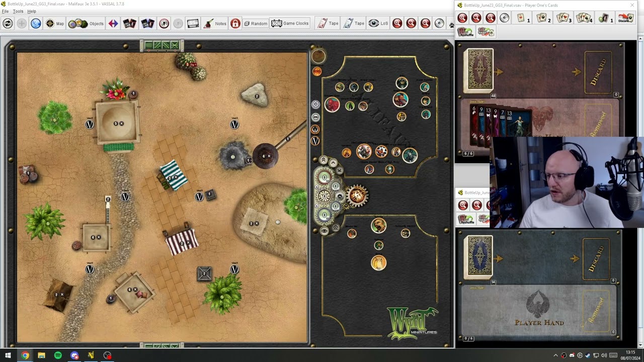Open the first card deck window icon
The width and height of the screenshot is (644, 362).
[129, 23]
